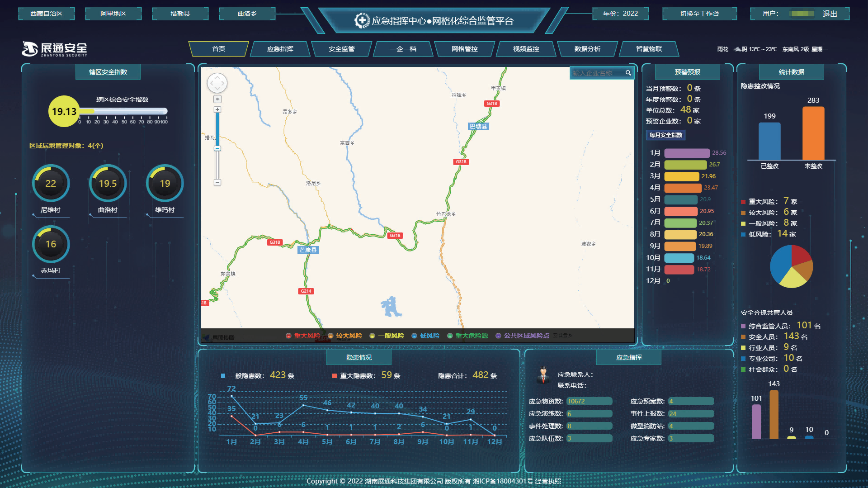Open the 视频监控 navigation tab
Image resolution: width=868 pixels, height=488 pixels.
(526, 49)
